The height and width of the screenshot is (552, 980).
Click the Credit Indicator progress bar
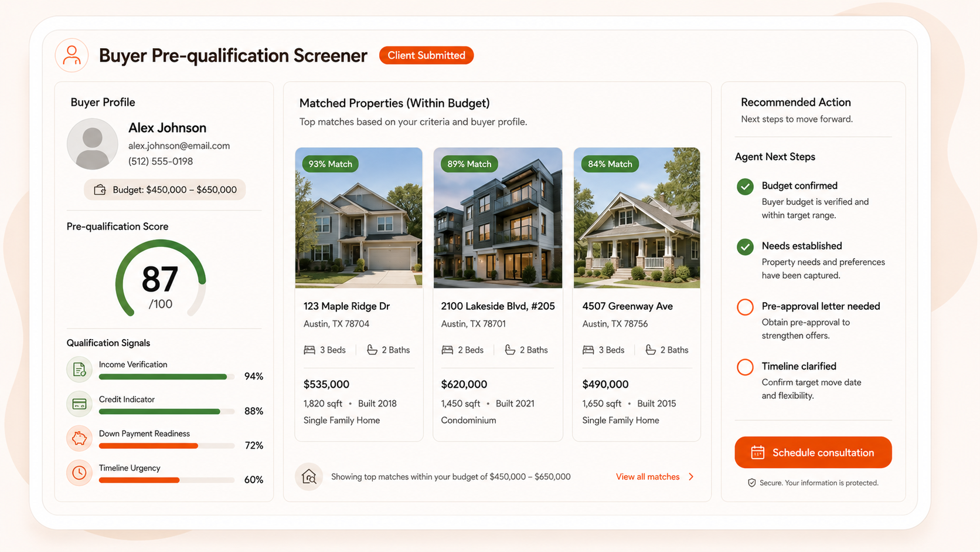tap(166, 411)
